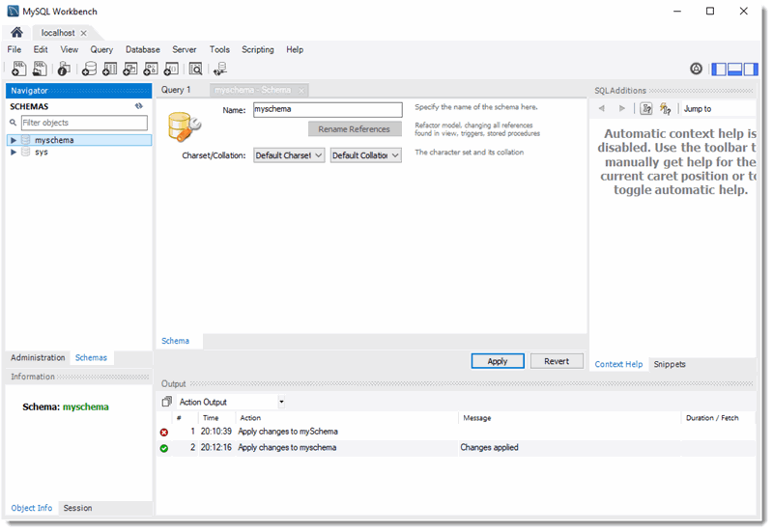Click the Filter objects search field
Screen dimensions: 773x532
(x=84, y=123)
